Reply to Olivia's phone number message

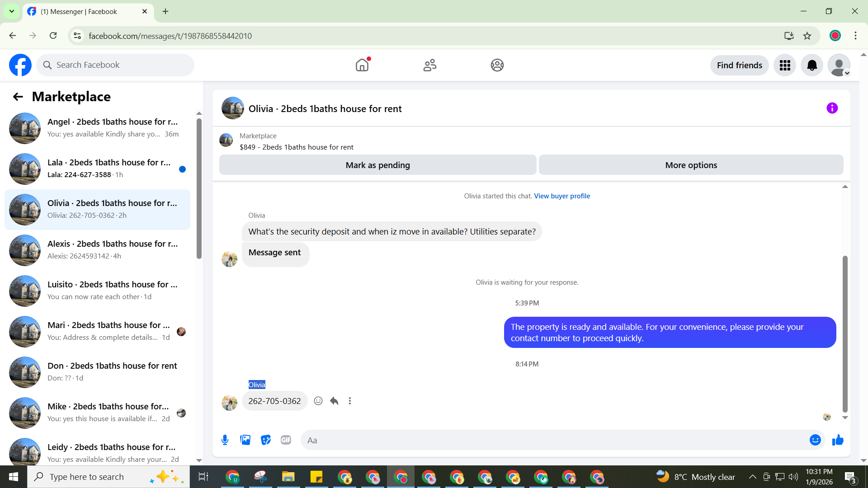[x=334, y=401]
